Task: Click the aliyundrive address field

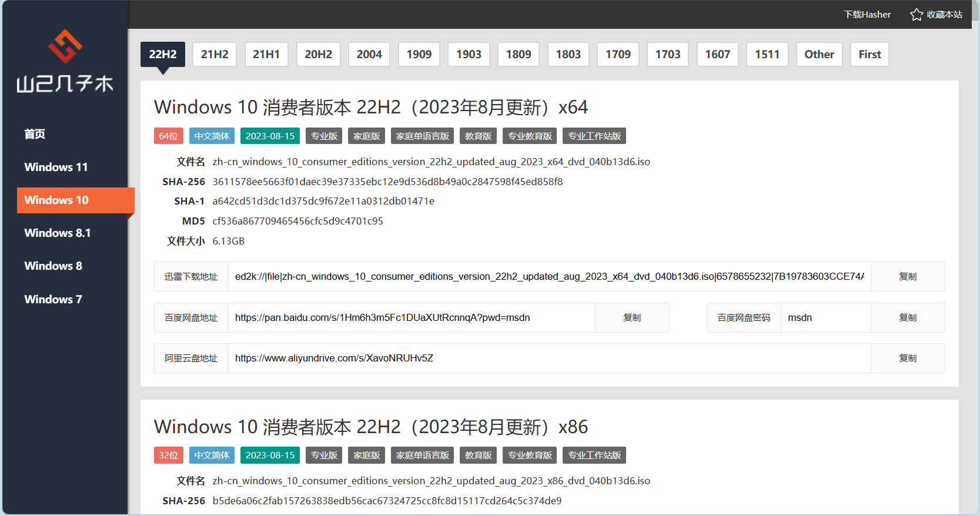Action: tap(549, 358)
